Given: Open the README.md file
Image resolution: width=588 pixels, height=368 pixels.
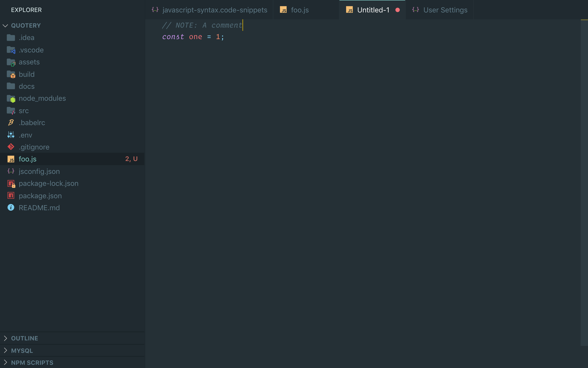Looking at the screenshot, I should pos(72,208).
